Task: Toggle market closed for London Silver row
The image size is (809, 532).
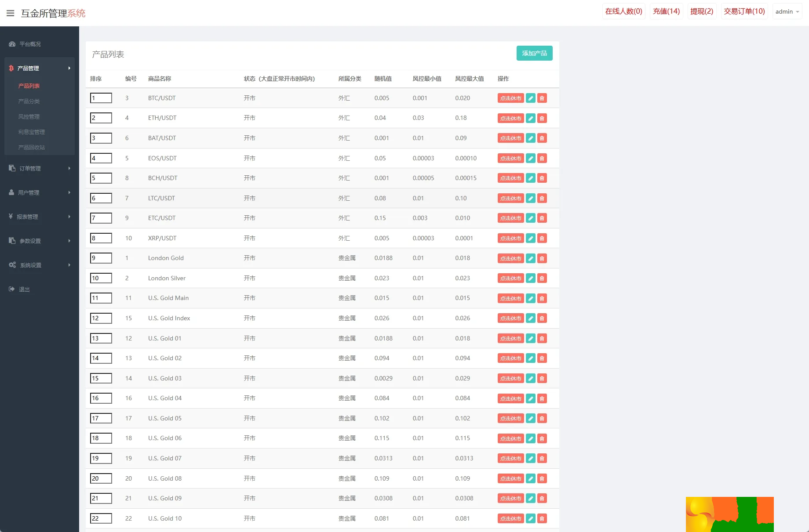Action: [x=510, y=279]
